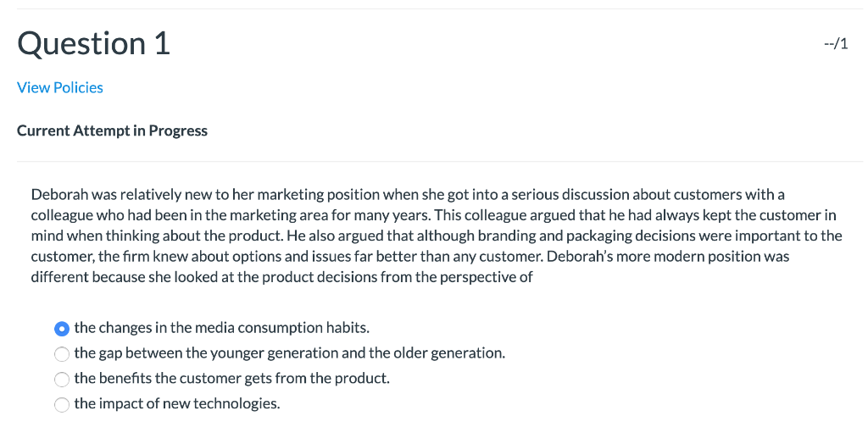Click the answer text 'the impact of new technologies.'
The height and width of the screenshot is (433, 868).
[x=177, y=403]
